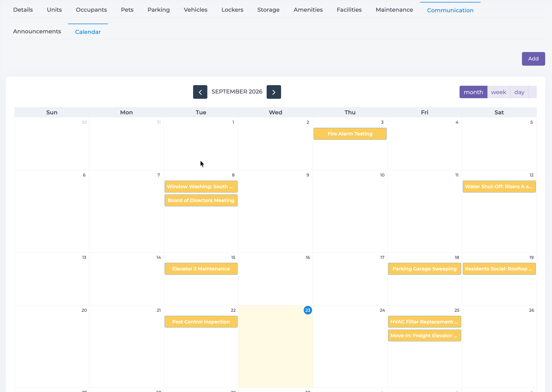Open the Lockers tab
Viewport: 552px width, 392px height.
coord(232,10)
